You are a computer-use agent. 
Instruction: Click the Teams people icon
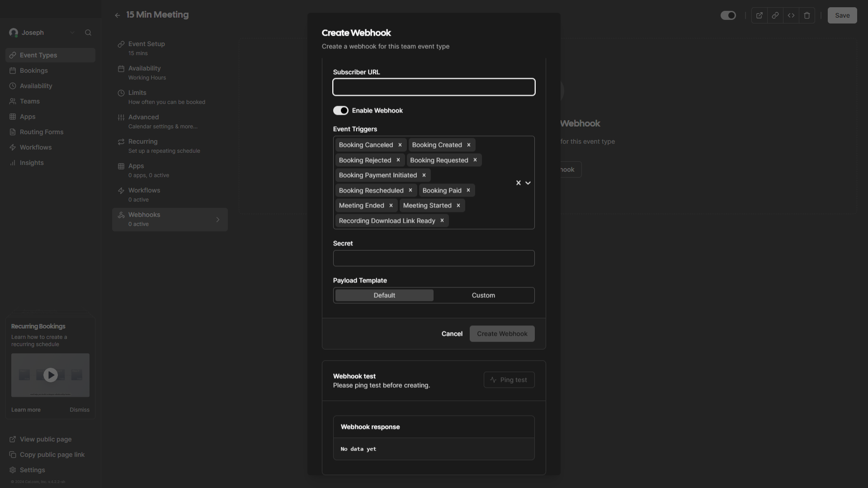13,101
